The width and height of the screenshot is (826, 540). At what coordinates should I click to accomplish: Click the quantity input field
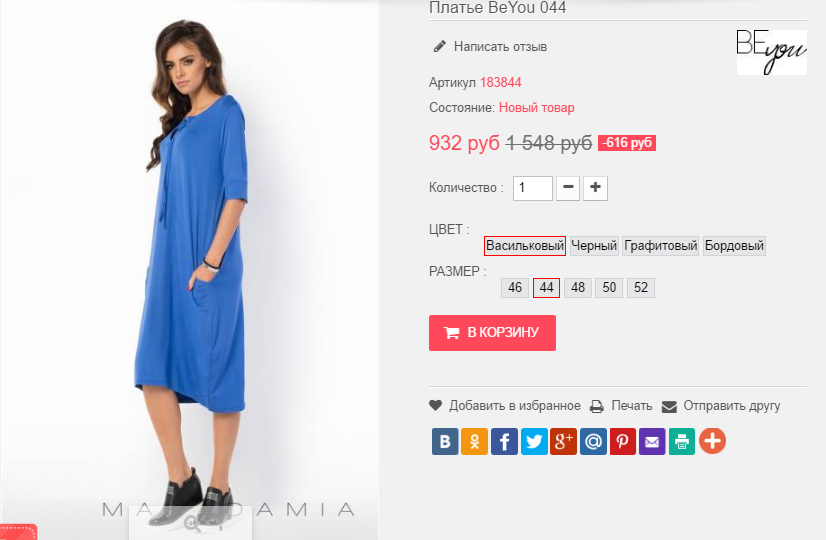coord(533,188)
